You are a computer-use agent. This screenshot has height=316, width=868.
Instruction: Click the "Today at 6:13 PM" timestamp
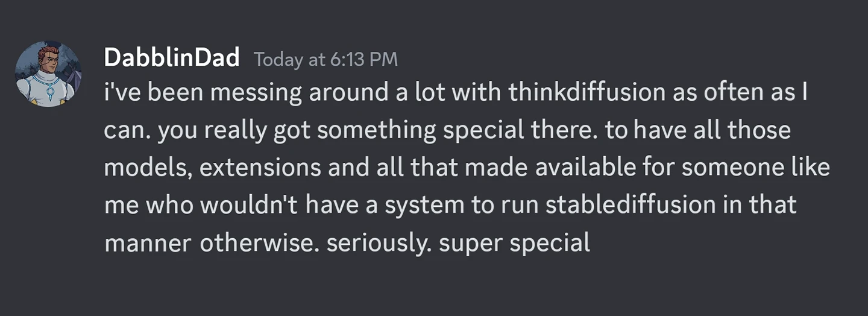(325, 59)
